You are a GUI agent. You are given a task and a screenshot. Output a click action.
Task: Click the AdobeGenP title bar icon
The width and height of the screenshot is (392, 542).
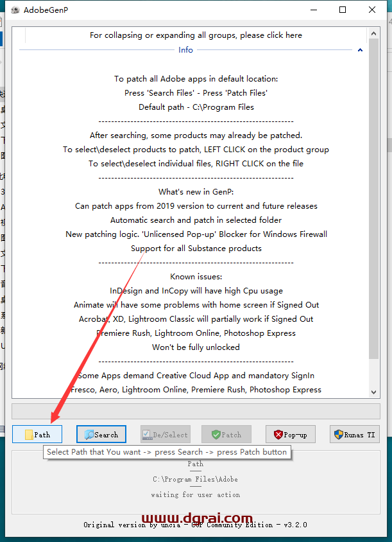tap(15, 10)
